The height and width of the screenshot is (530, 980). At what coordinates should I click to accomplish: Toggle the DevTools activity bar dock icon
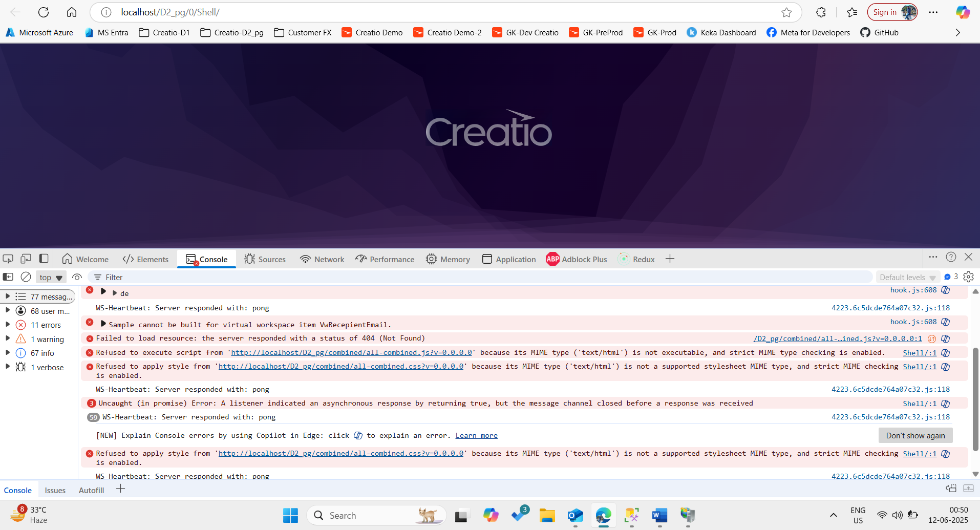coord(44,259)
